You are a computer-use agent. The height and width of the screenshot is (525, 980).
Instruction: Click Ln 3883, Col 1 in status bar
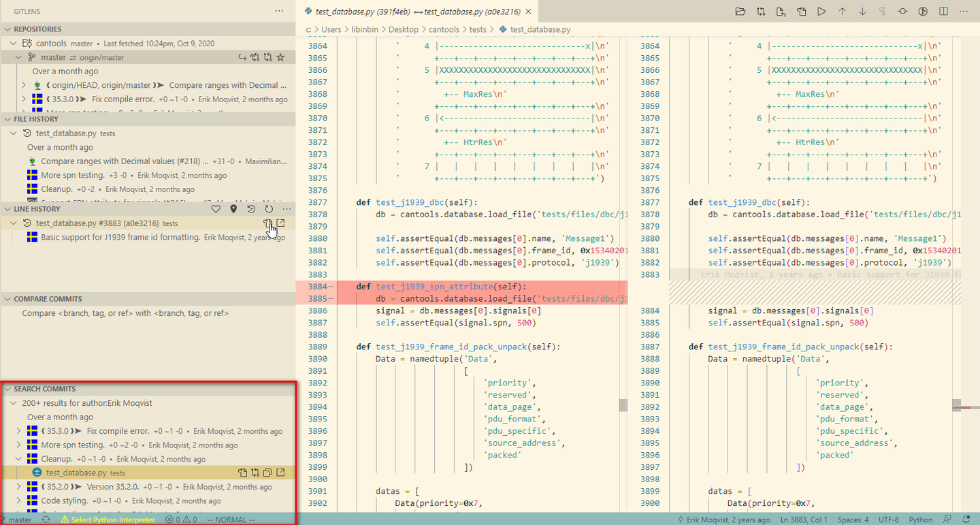(x=803, y=520)
